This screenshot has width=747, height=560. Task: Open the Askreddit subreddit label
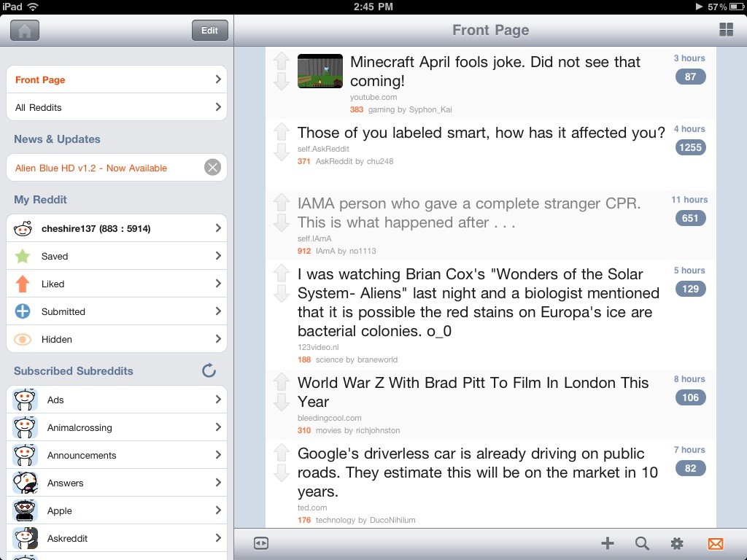[67, 539]
